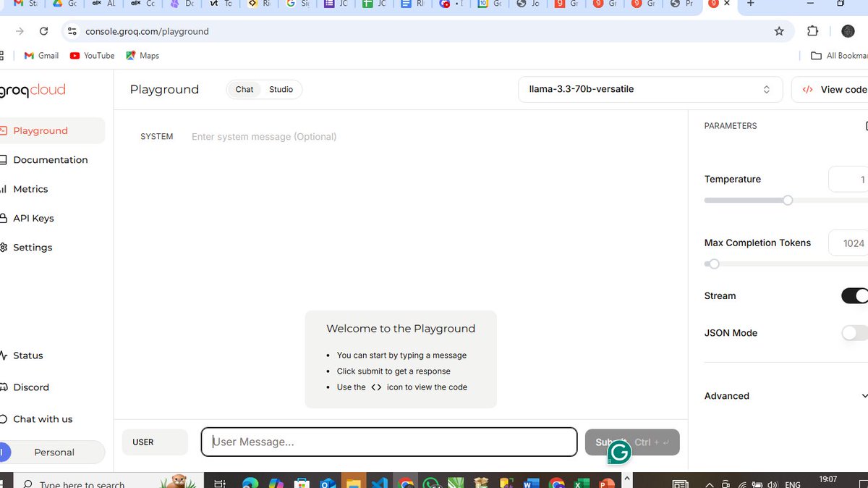Click the Temperature value box
This screenshot has height=488, width=868.
click(849, 180)
